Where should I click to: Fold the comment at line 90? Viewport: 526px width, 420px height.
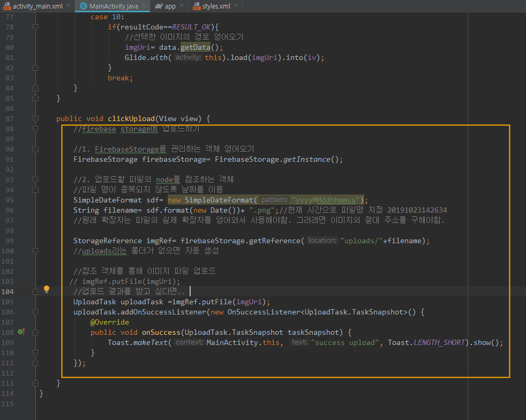coord(35,149)
